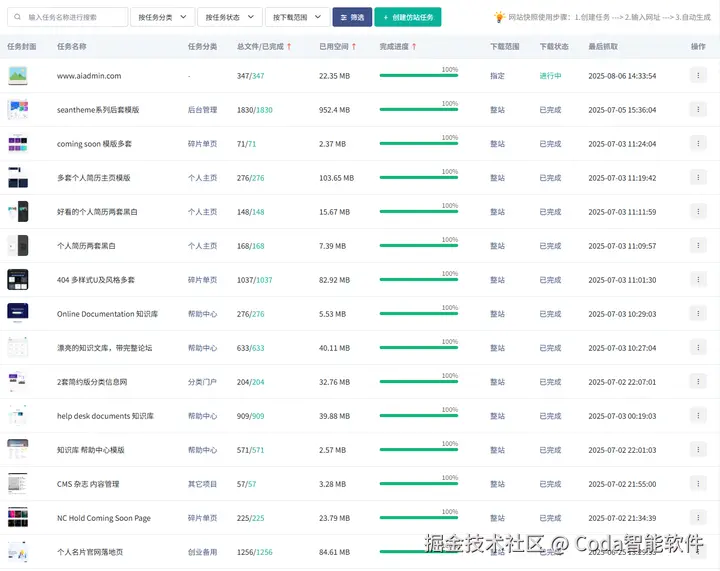
Task: Click file count 1037/1037
Action: (x=255, y=280)
